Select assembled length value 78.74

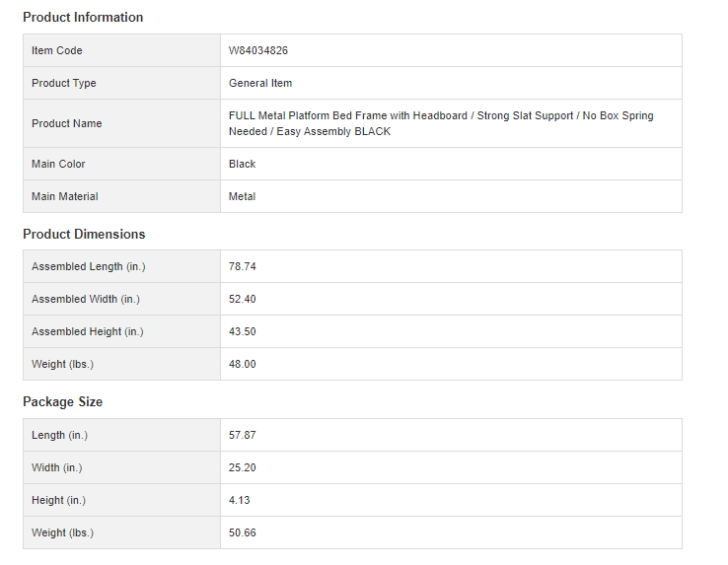[243, 266]
